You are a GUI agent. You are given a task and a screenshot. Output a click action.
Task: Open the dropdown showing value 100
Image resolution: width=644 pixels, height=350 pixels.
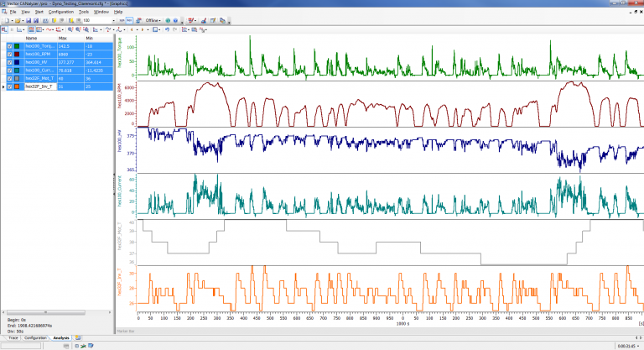(114, 20)
